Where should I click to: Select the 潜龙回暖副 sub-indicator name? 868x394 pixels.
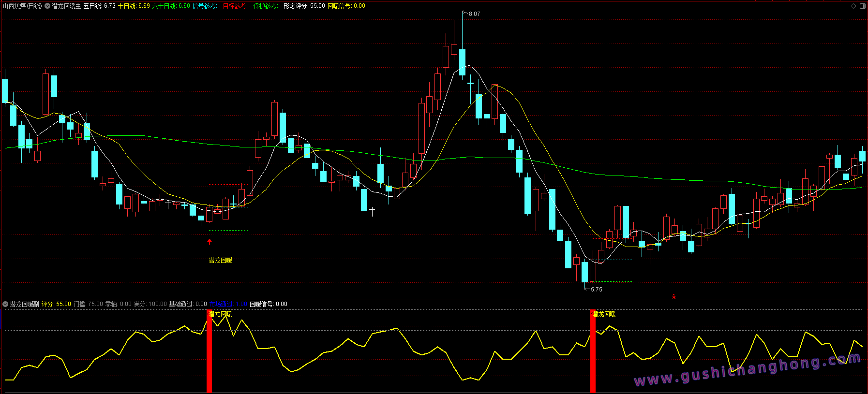coord(25,304)
